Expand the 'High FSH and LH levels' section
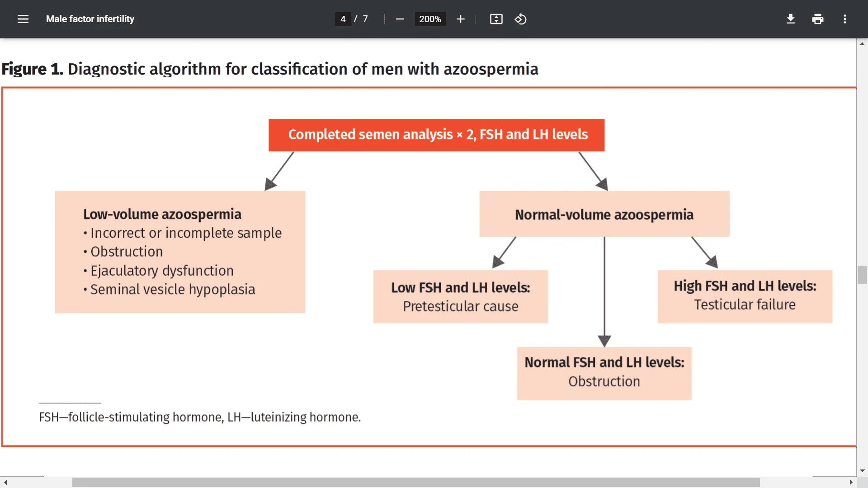This screenshot has width=868, height=488. tap(745, 296)
